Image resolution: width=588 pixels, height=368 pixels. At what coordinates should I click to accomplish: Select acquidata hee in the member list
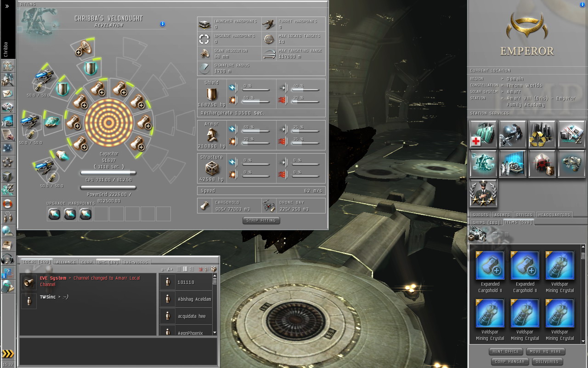(x=186, y=316)
